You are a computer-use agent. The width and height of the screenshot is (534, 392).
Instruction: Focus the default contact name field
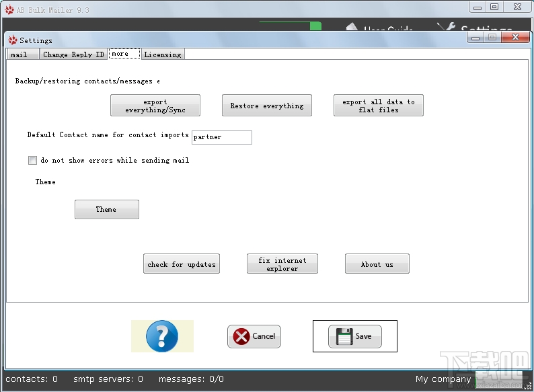222,137
